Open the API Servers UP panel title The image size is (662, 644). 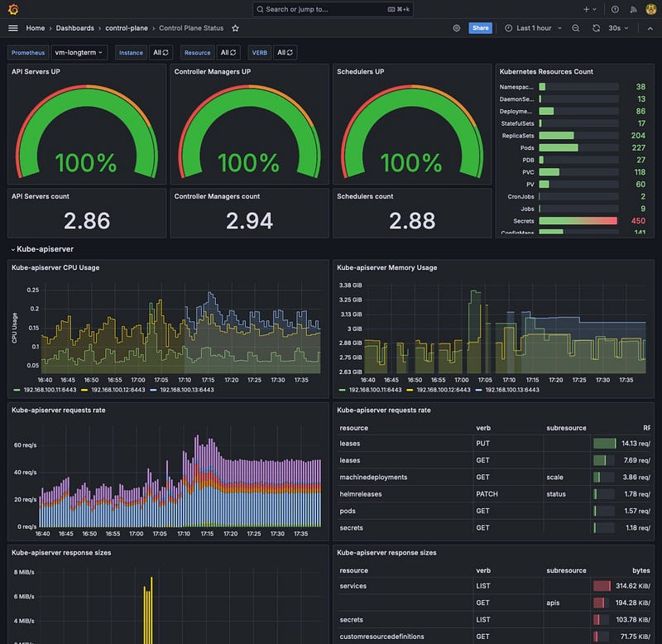[x=36, y=72]
